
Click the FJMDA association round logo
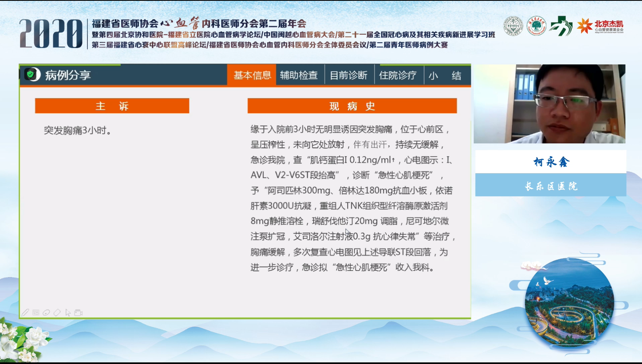coord(513,26)
